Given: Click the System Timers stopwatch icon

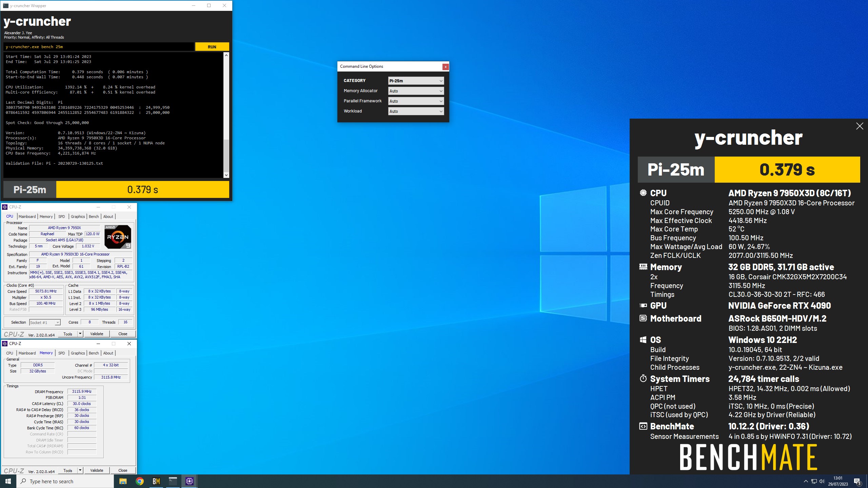Looking at the screenshot, I should tap(643, 379).
